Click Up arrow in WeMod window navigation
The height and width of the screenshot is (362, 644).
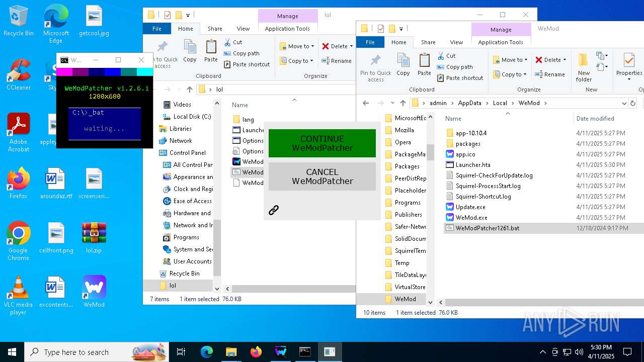pyautogui.click(x=403, y=103)
